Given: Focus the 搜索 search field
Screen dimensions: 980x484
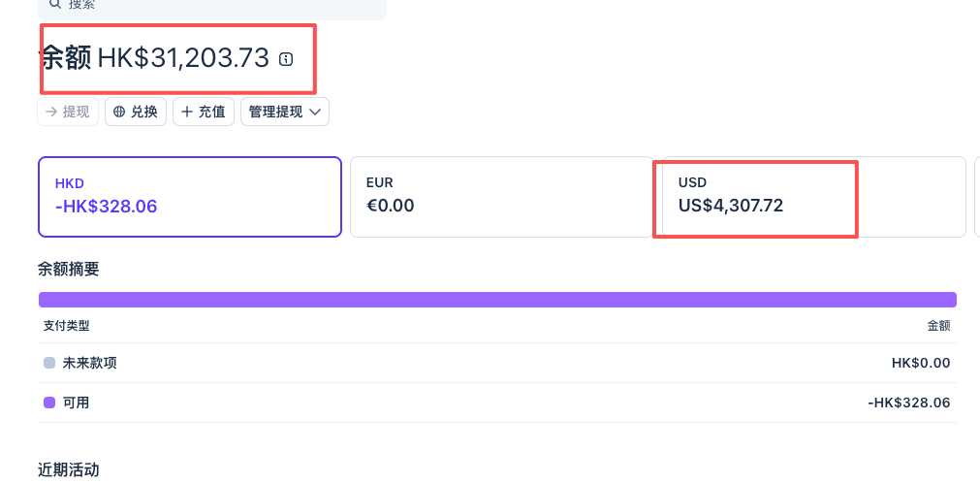Looking at the screenshot, I should coord(212,6).
